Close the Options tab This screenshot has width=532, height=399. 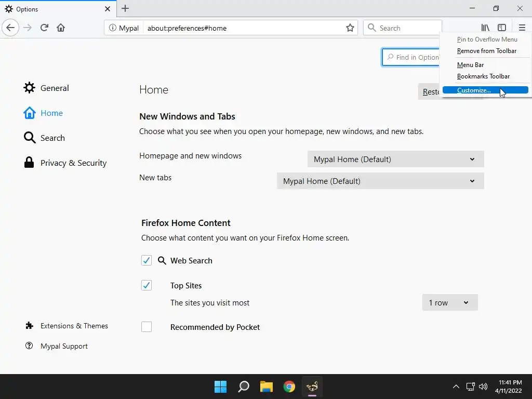[x=107, y=9]
